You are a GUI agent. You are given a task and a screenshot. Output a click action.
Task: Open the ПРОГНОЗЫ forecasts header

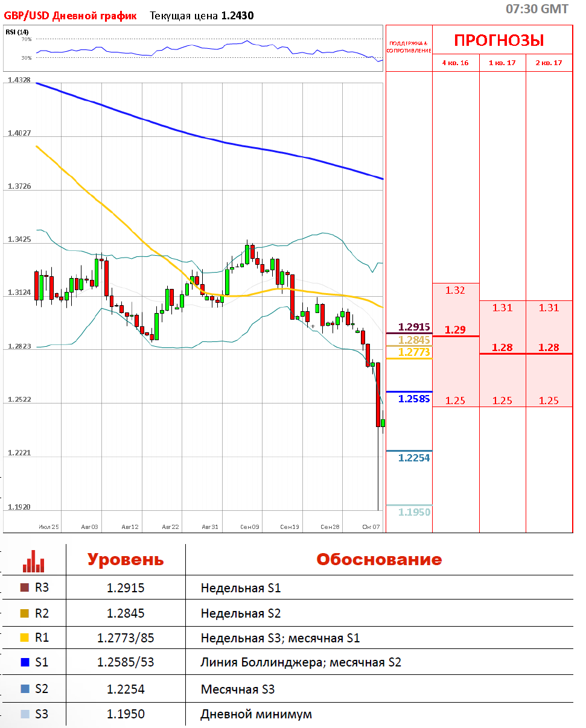click(x=498, y=40)
